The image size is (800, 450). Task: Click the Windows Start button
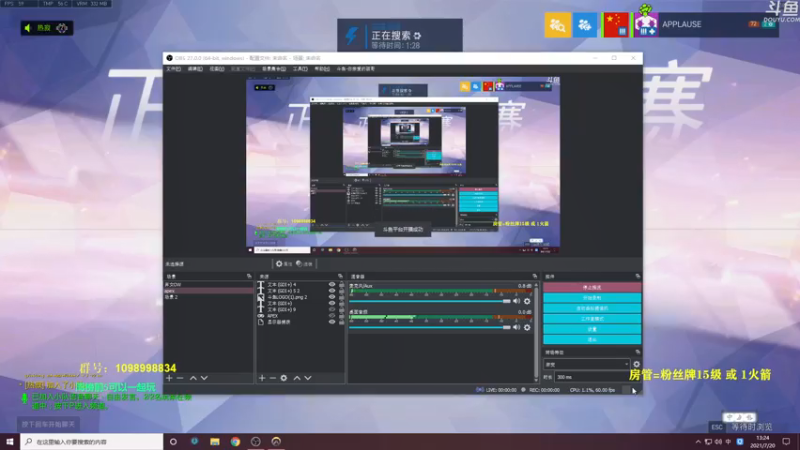tap(10, 442)
